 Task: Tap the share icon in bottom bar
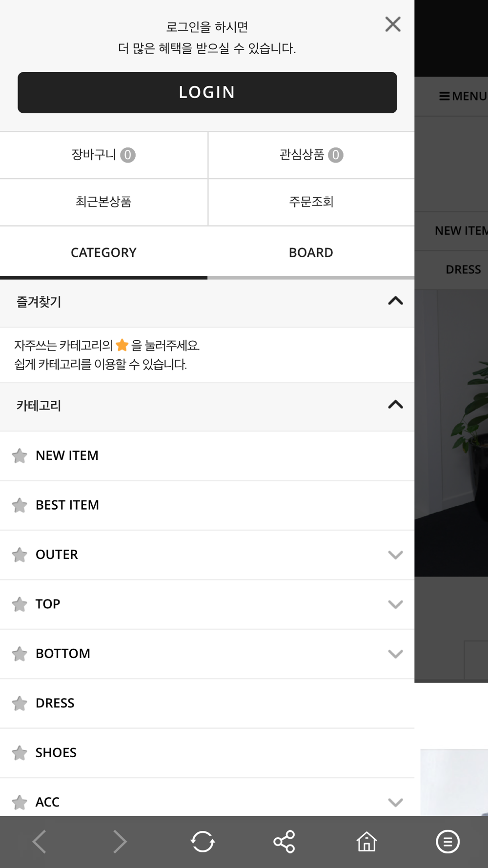coord(284,842)
